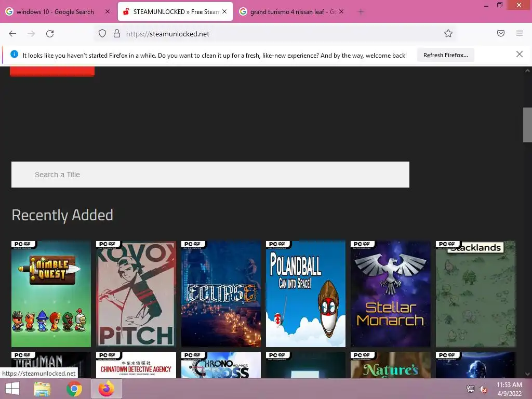Click the red button at page top

pyautogui.click(x=52, y=71)
